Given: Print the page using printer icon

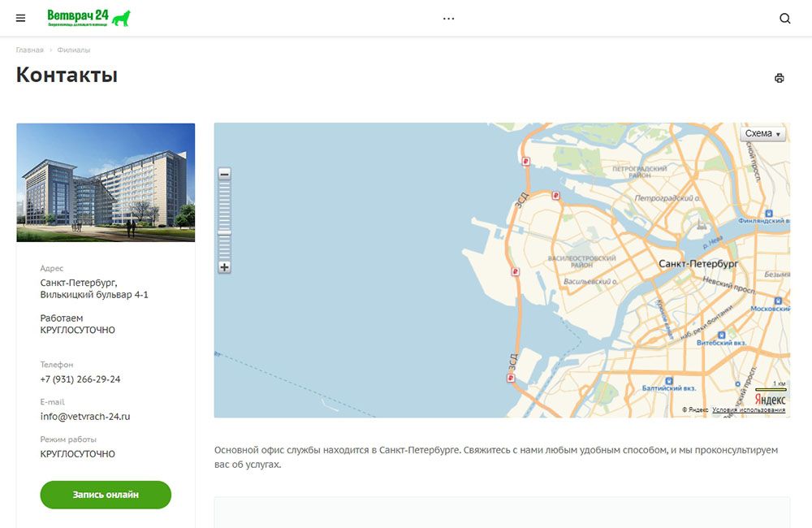Looking at the screenshot, I should coord(780,78).
